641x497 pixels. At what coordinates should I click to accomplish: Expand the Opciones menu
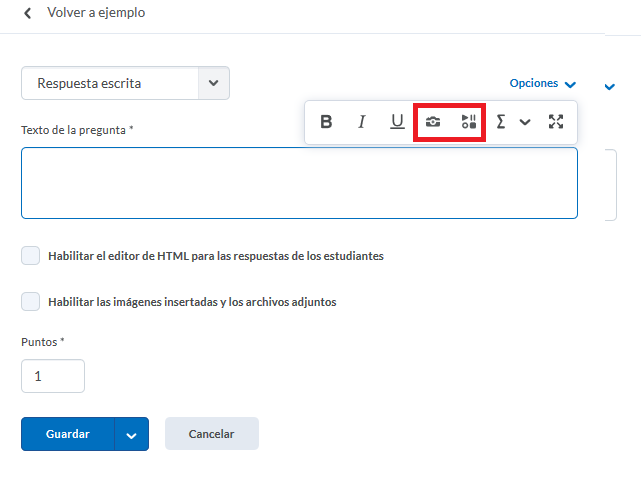(542, 84)
